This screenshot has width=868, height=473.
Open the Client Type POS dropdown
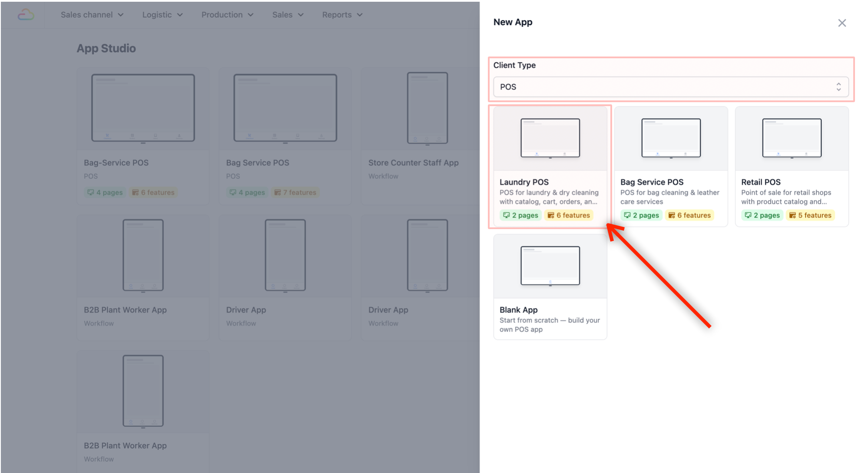[x=670, y=87]
